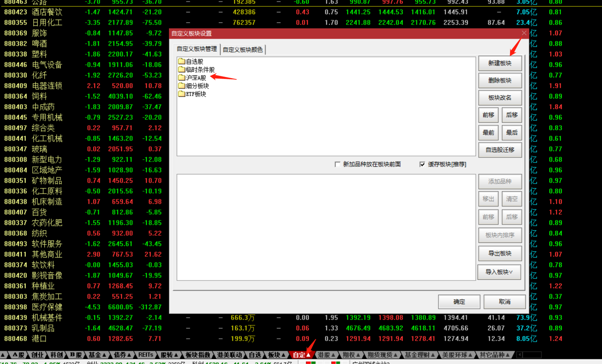Viewport: 602px width, 364px height.
Task: Click the 自选股迁移 button
Action: click(x=500, y=150)
